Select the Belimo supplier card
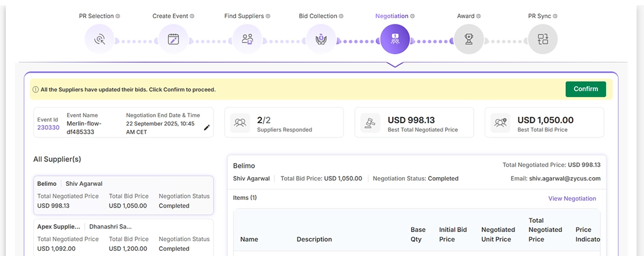This screenshot has width=644, height=256. (x=123, y=195)
